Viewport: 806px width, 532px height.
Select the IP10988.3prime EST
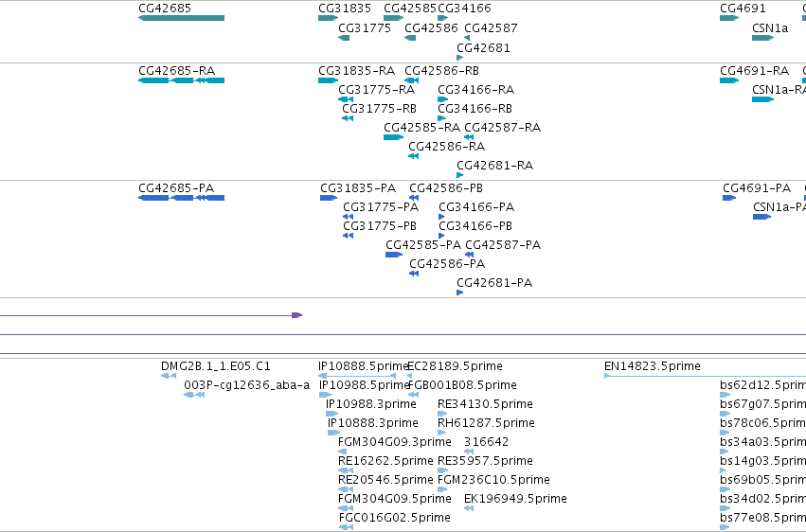pyautogui.click(x=332, y=415)
